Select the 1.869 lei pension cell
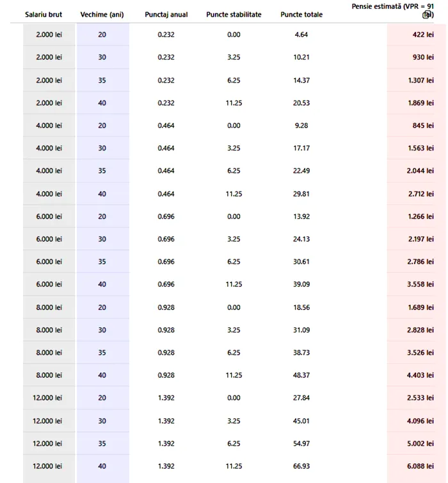The image size is (448, 483). [420, 103]
